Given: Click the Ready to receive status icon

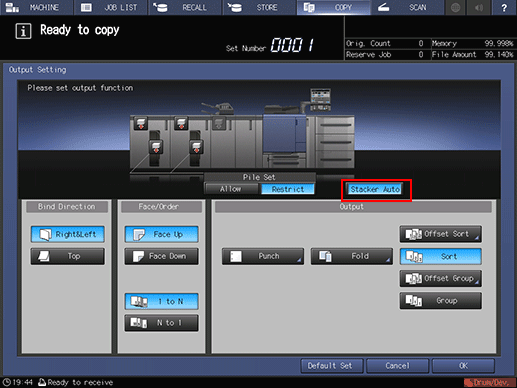Looking at the screenshot, I should click(42, 382).
